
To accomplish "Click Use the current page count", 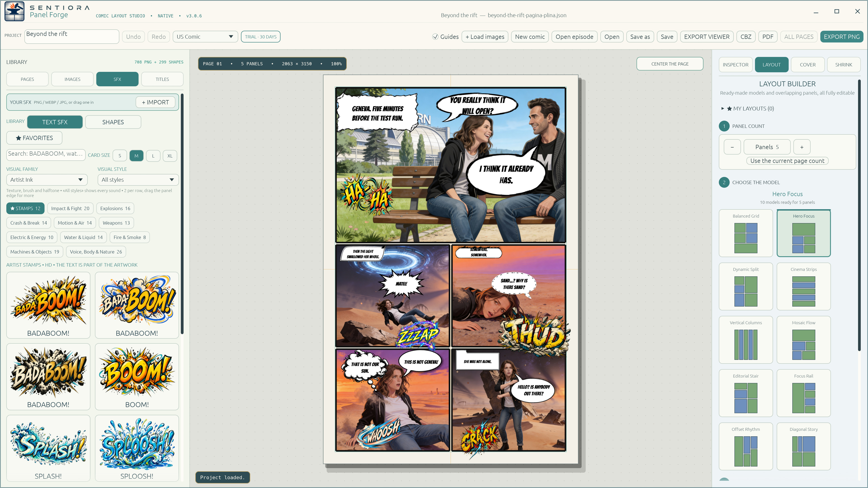I will pyautogui.click(x=787, y=161).
